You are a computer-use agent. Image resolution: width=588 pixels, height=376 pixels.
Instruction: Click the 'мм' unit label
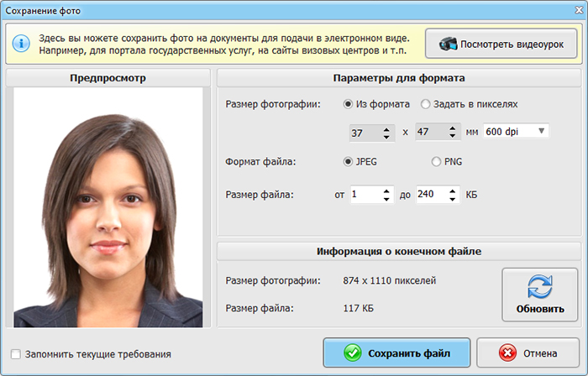click(472, 133)
